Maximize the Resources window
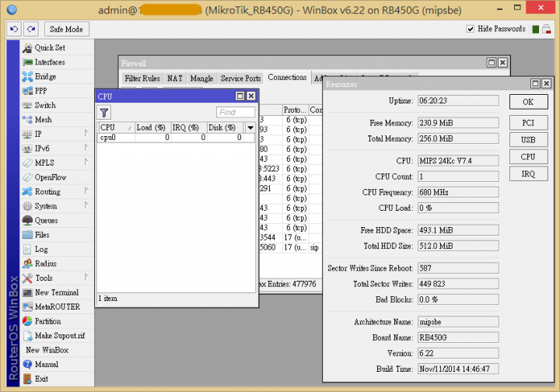The image size is (560, 392). click(x=535, y=83)
